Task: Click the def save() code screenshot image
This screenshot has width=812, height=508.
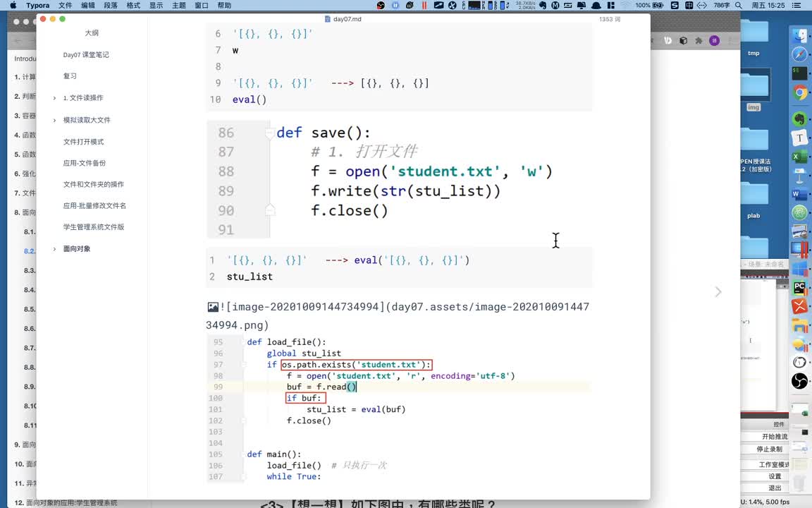Action: (x=399, y=180)
